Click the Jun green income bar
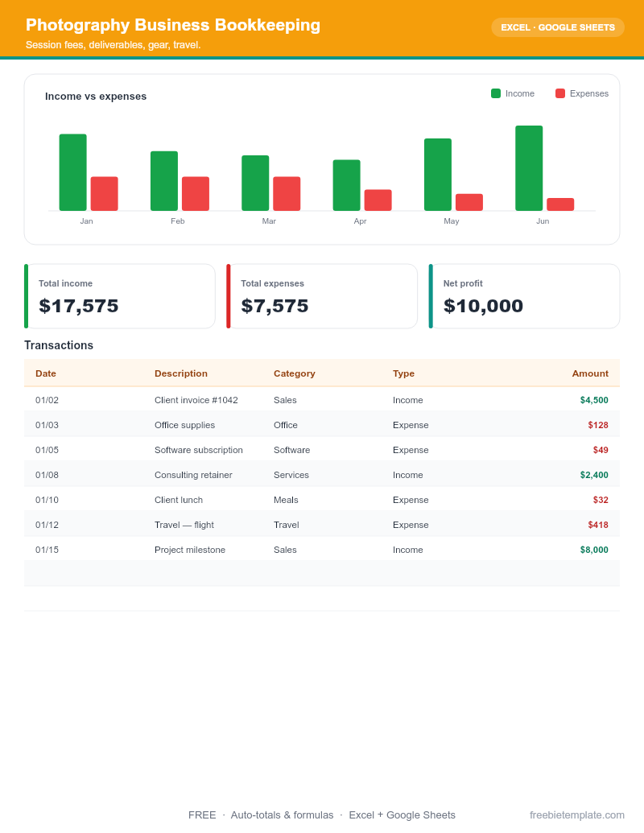This screenshot has width=644, height=833. pyautogui.click(x=529, y=168)
